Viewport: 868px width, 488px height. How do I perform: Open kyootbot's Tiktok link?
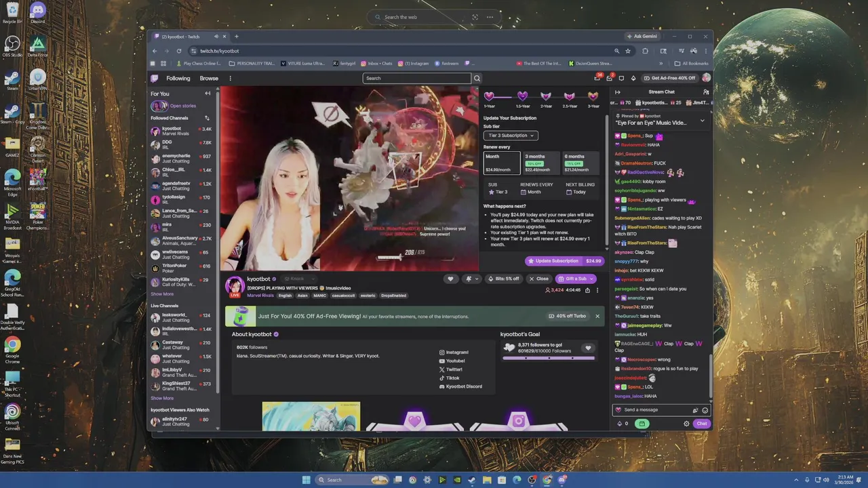pyautogui.click(x=449, y=378)
